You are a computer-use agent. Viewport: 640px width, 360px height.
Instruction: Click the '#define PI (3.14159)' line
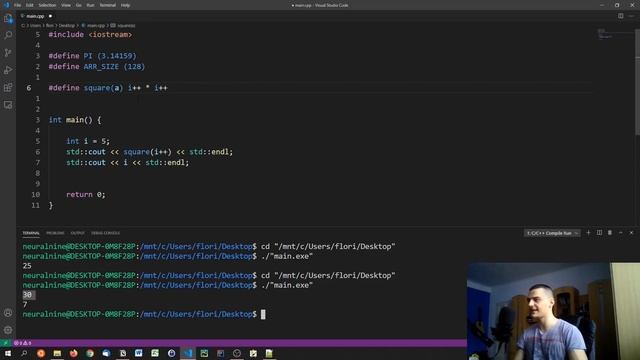point(93,56)
